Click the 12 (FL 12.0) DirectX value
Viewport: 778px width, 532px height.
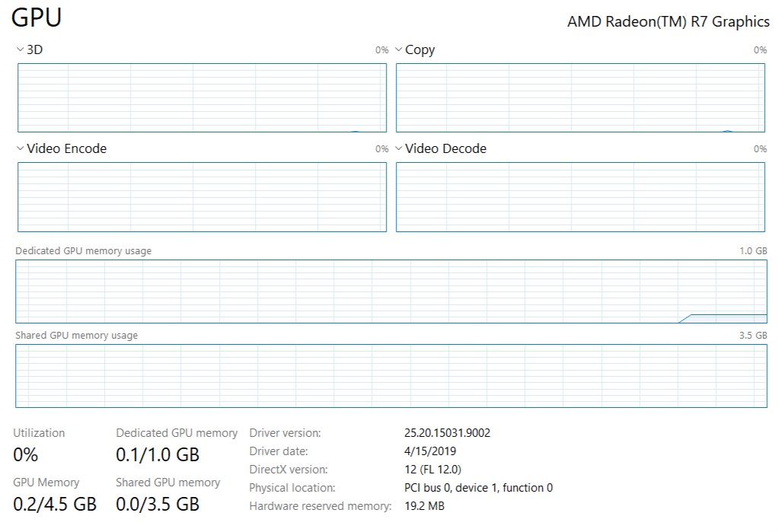[432, 470]
